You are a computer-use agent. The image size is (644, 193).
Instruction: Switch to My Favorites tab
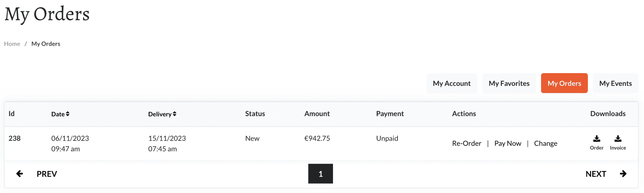click(509, 83)
